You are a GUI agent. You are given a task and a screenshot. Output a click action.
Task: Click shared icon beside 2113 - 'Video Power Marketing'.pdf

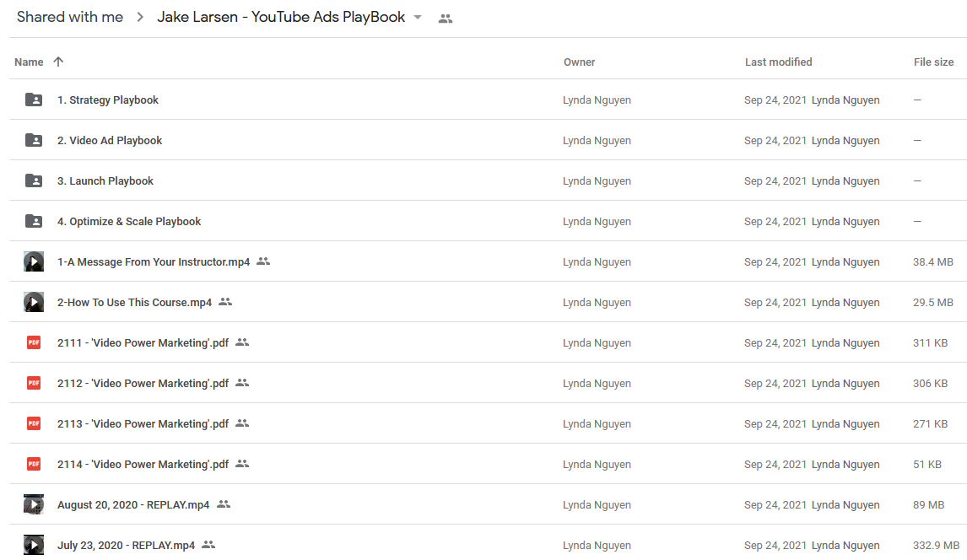(242, 423)
